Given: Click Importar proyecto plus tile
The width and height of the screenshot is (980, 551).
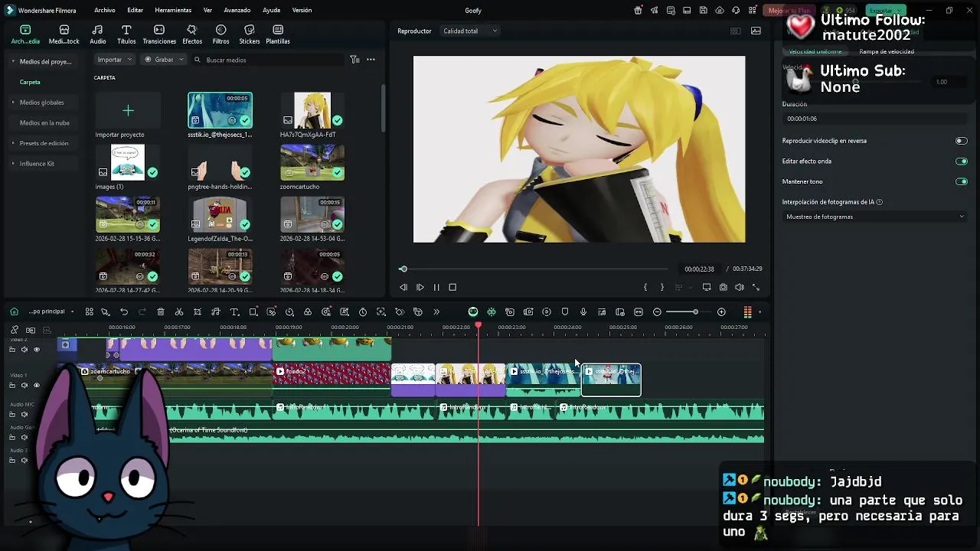Looking at the screenshot, I should click(x=128, y=111).
